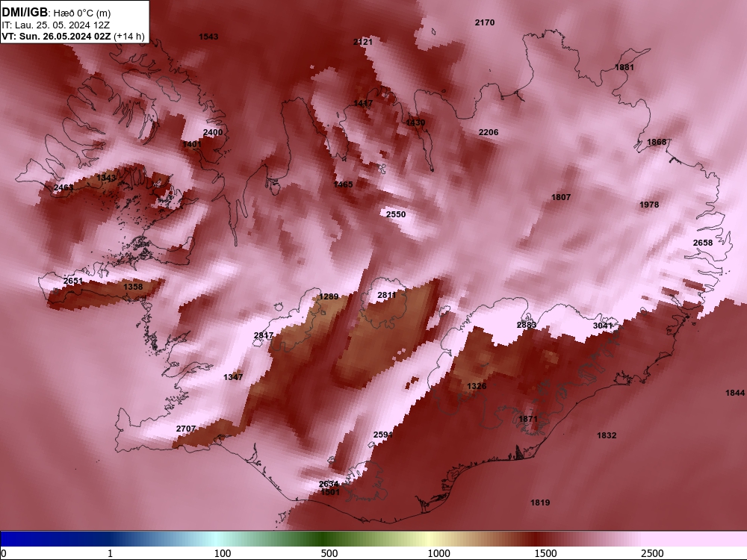
Task: Click the map value 1871
Action: point(528,419)
